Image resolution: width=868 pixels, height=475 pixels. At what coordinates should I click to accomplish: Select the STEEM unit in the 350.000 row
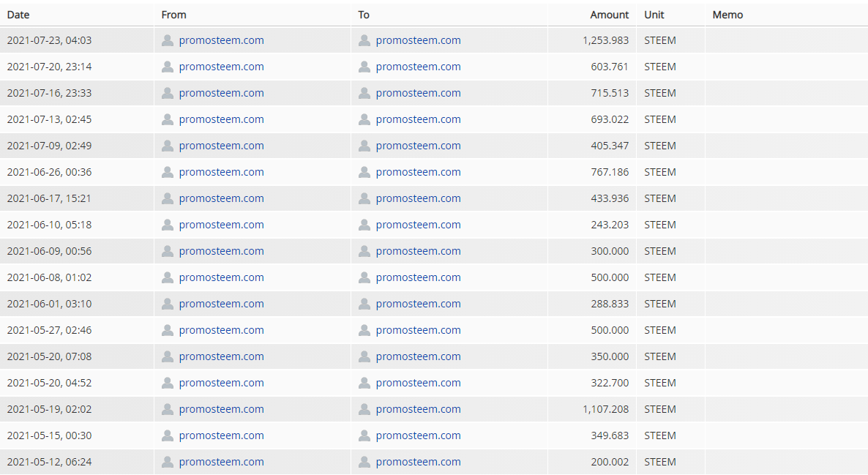660,356
